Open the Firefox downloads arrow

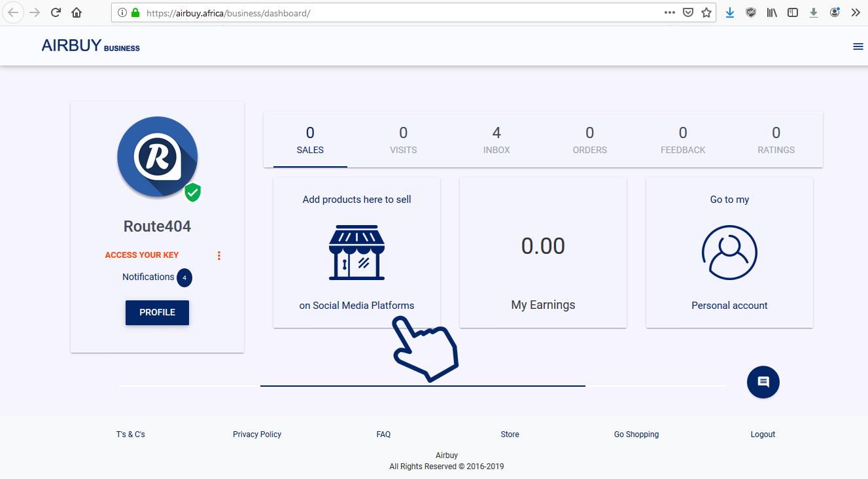point(730,12)
